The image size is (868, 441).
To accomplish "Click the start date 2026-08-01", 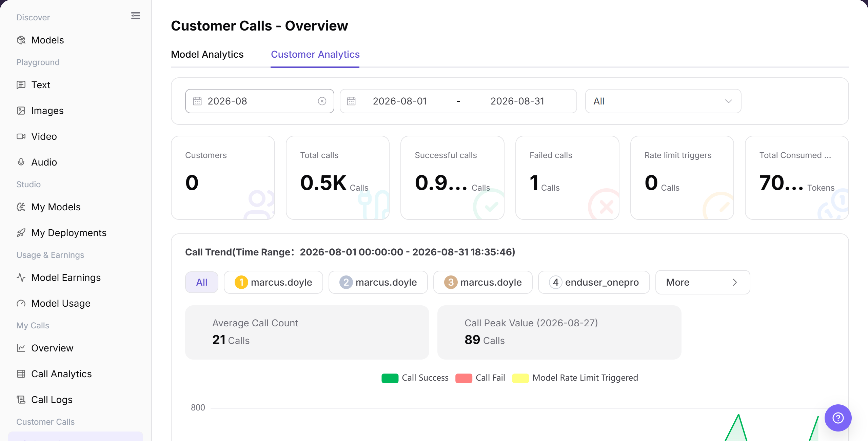I will pos(400,101).
